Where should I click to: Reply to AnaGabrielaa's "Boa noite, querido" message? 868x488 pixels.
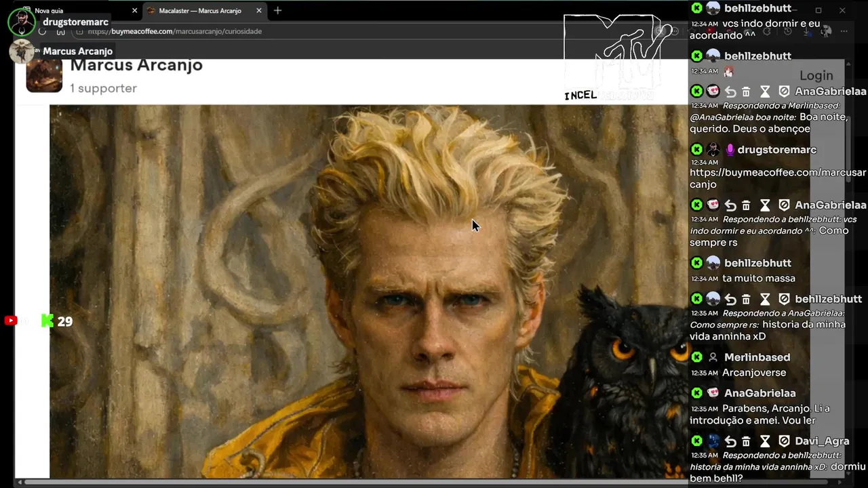tap(730, 91)
